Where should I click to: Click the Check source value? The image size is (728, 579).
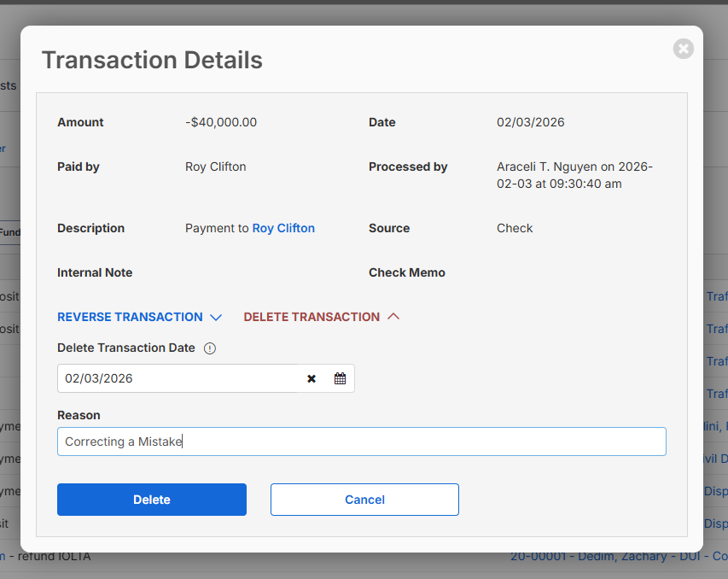click(x=515, y=228)
